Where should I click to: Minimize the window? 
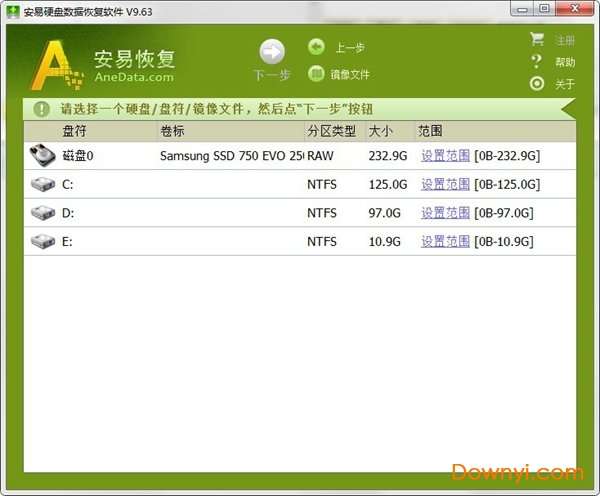pyautogui.click(x=522, y=8)
